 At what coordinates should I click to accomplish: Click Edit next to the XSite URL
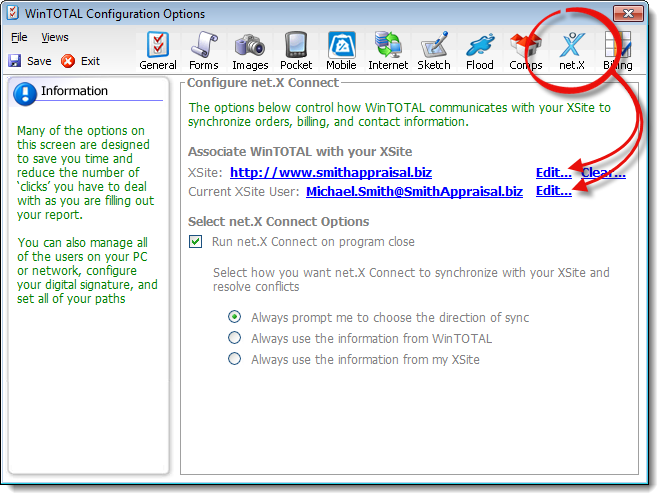(553, 172)
